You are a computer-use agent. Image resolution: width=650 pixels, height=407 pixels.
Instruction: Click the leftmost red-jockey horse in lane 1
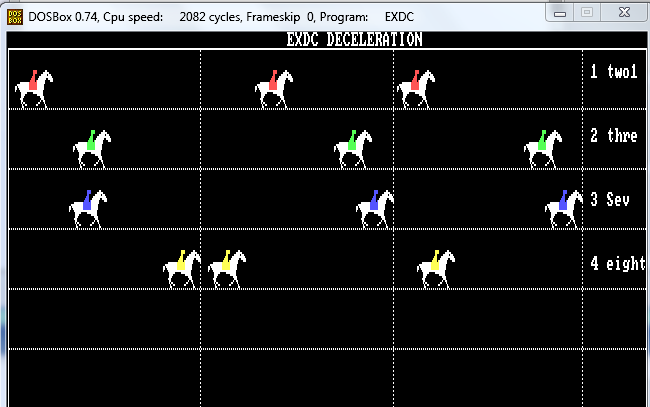point(34,89)
